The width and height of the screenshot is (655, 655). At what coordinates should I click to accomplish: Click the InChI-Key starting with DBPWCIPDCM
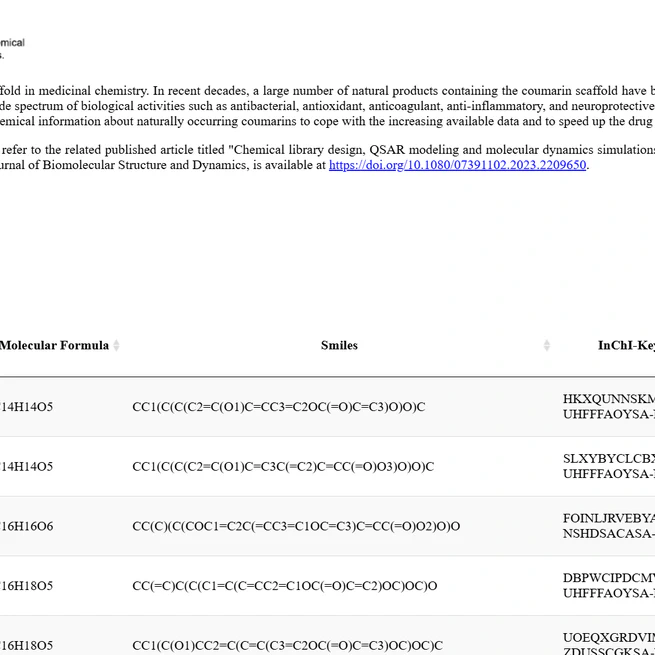tap(608, 578)
